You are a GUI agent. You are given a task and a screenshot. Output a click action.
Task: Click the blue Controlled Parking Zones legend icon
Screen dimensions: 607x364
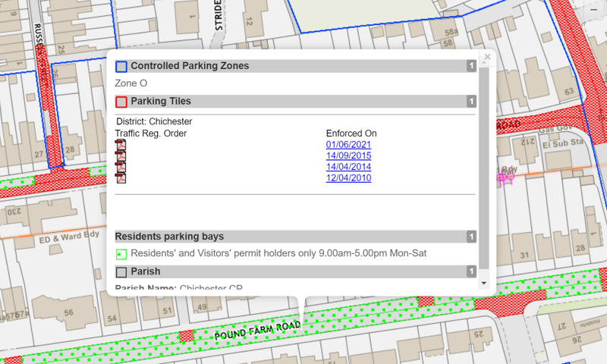(121, 67)
